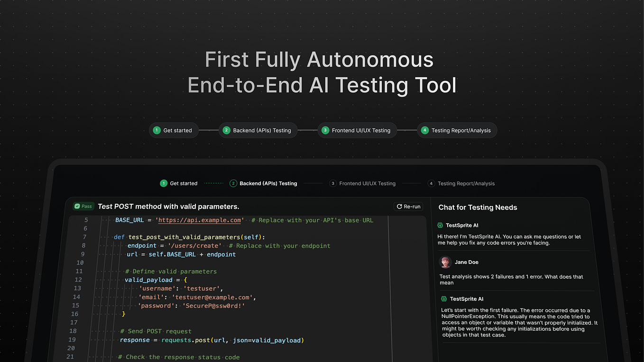
Task: Select the "Get started" step inside the app window
Action: (179, 183)
